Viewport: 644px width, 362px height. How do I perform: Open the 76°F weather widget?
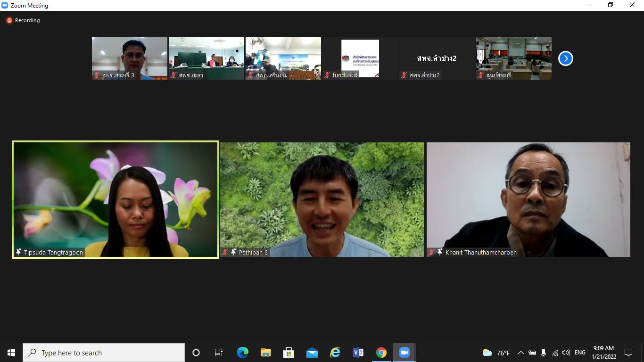coord(496,353)
